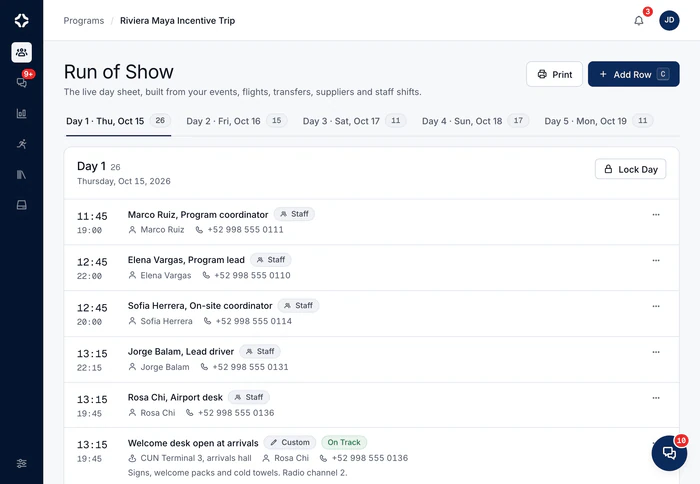This screenshot has width=700, height=484.
Task: Select 'Rosa Chi, Airport desk' row title
Action: click(175, 397)
